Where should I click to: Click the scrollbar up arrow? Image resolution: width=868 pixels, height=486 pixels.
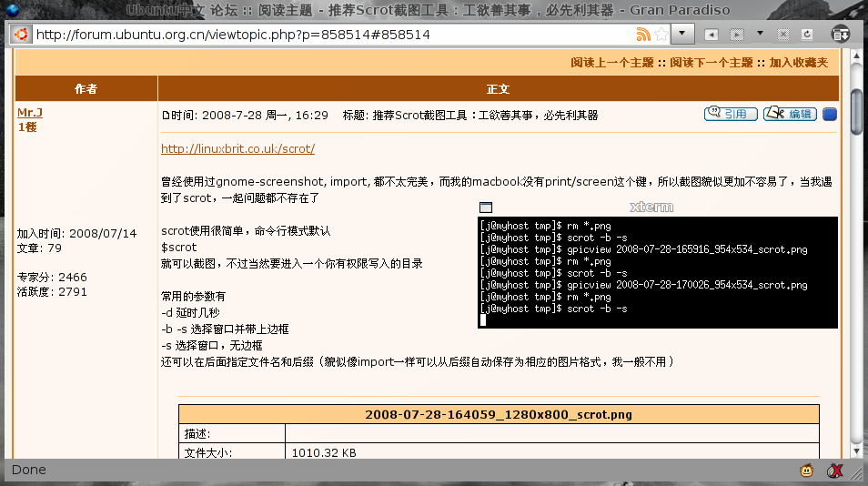[856, 56]
